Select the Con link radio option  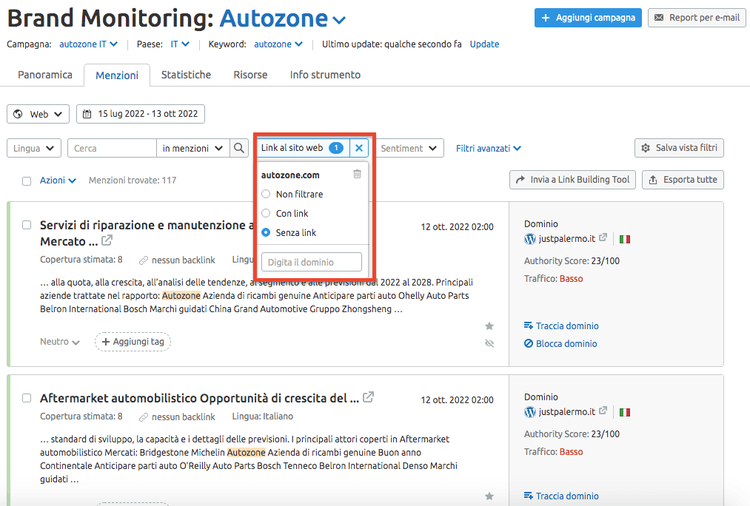tap(266, 213)
